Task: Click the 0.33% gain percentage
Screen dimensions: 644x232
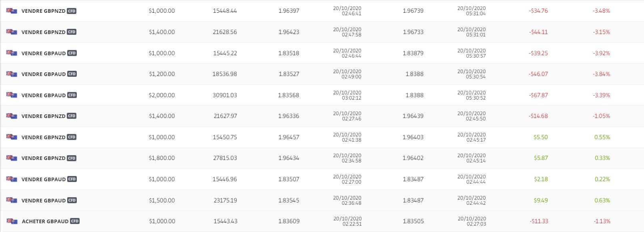Action: pos(602,158)
